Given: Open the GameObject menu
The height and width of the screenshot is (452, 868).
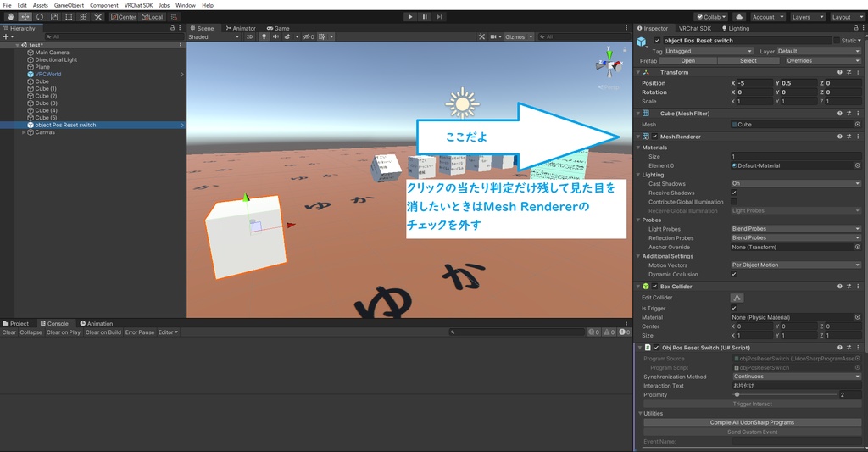Looking at the screenshot, I should 69,5.
